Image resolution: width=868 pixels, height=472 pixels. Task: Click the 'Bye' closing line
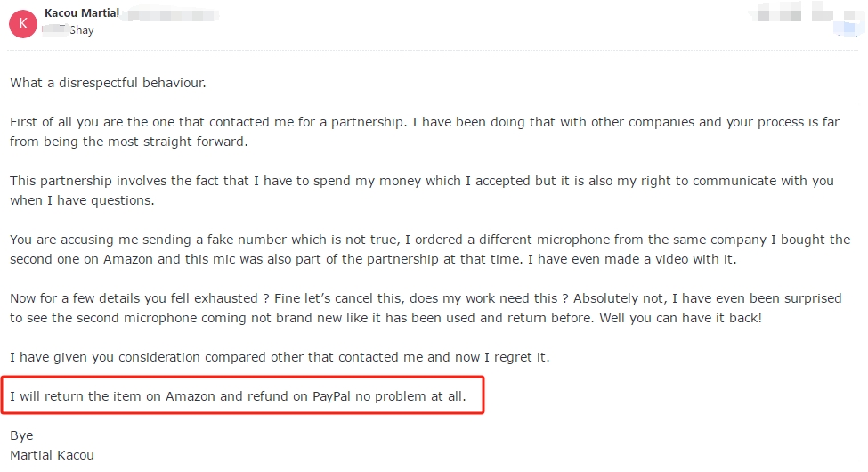tap(21, 436)
